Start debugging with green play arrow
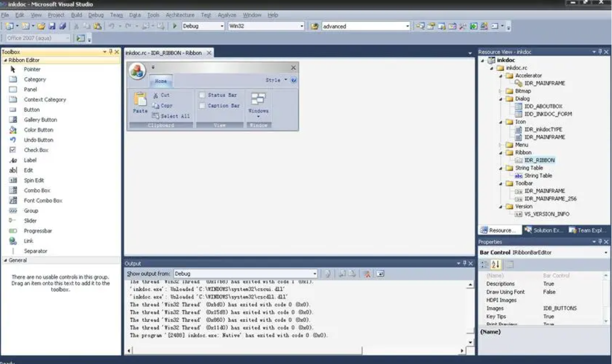 click(x=175, y=26)
